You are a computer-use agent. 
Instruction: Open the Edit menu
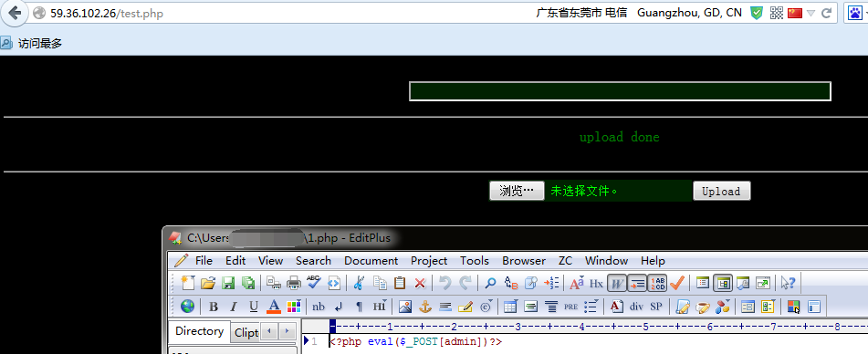235,261
